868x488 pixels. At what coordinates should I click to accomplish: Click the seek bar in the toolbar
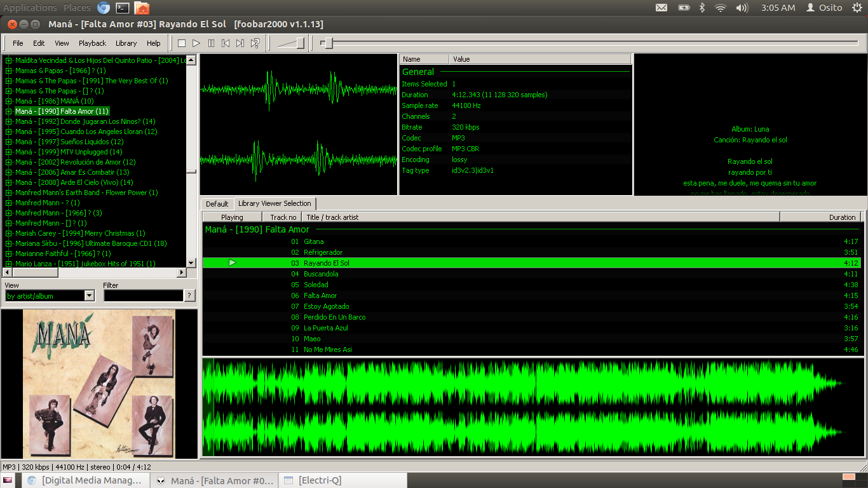[589, 43]
